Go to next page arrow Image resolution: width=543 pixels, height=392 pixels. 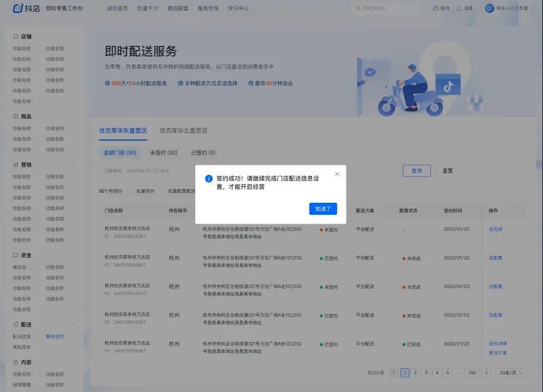click(486, 372)
